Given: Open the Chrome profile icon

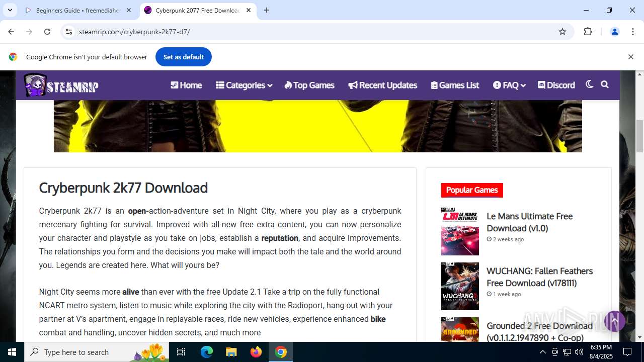Looking at the screenshot, I should point(614,32).
